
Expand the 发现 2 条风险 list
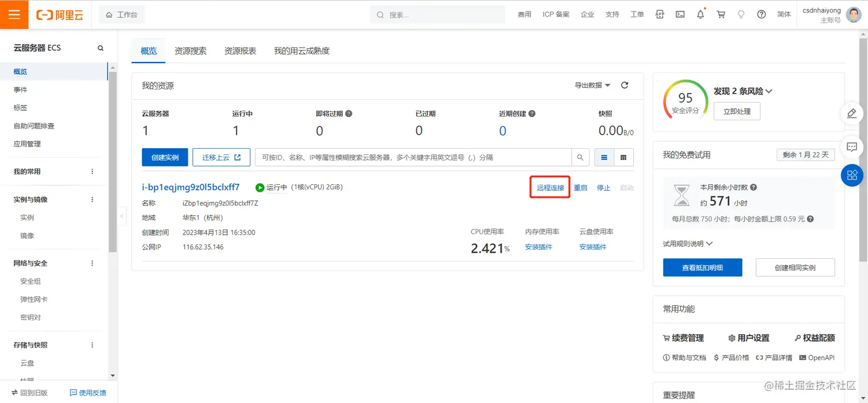pos(741,91)
